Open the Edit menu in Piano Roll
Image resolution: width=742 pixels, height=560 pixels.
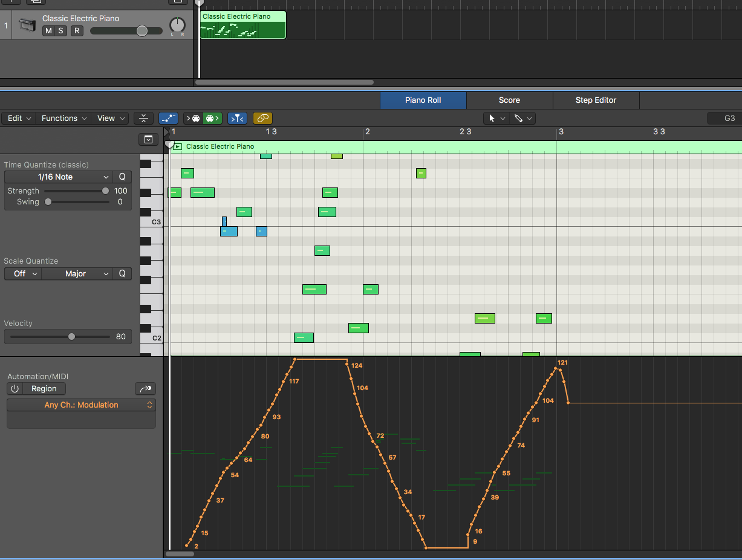click(18, 118)
